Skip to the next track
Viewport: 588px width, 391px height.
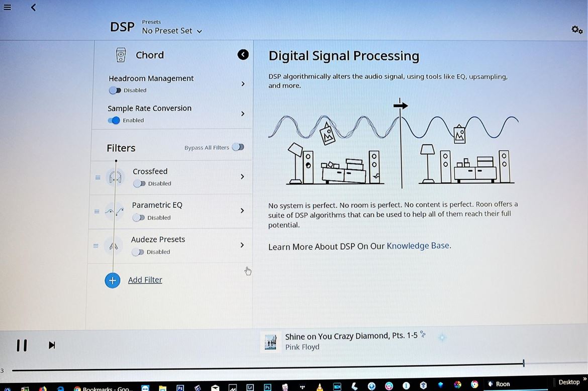point(52,345)
